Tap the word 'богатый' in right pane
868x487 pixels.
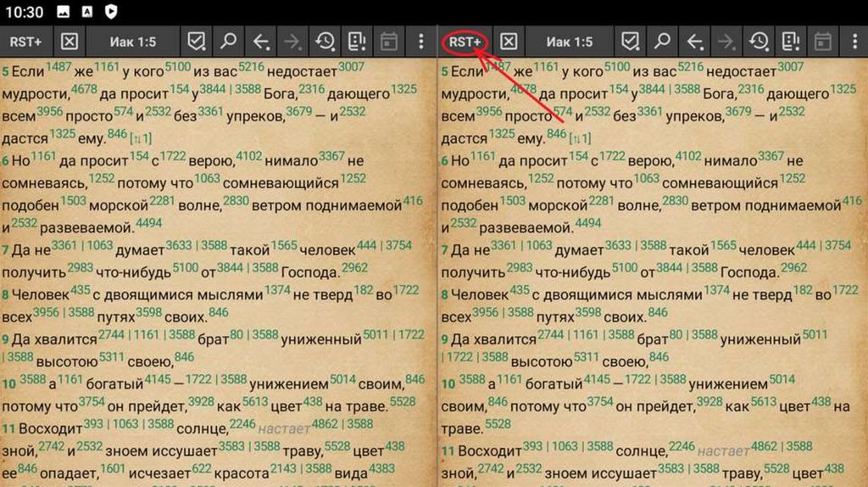[554, 384]
